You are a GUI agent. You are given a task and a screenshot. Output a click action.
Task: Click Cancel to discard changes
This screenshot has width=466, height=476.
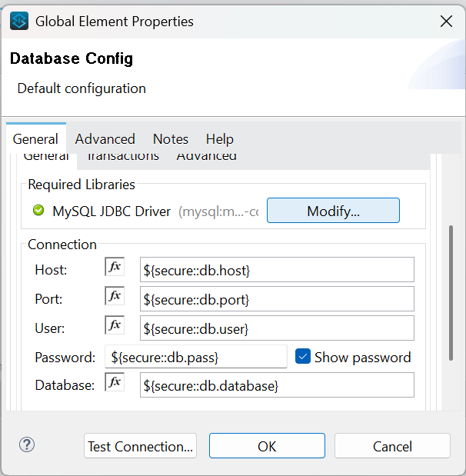[x=392, y=446]
